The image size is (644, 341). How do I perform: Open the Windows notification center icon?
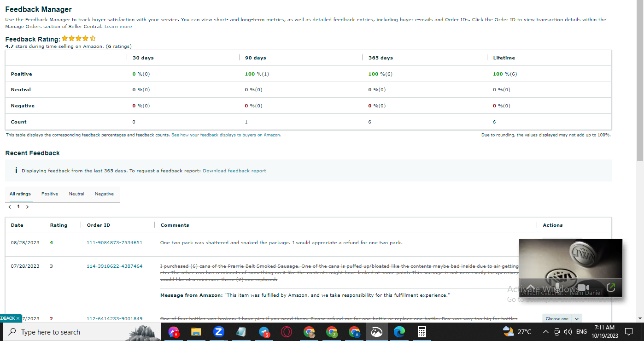pos(629,332)
